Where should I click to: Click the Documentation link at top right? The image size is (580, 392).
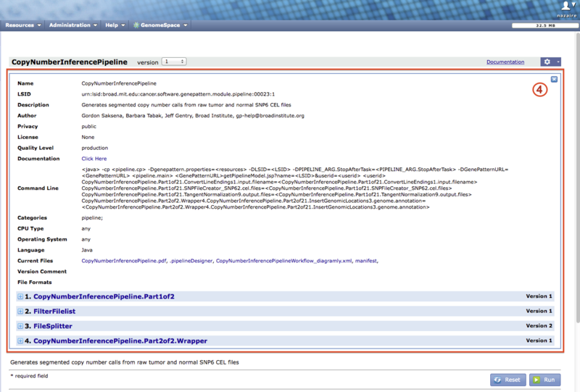[x=505, y=62]
